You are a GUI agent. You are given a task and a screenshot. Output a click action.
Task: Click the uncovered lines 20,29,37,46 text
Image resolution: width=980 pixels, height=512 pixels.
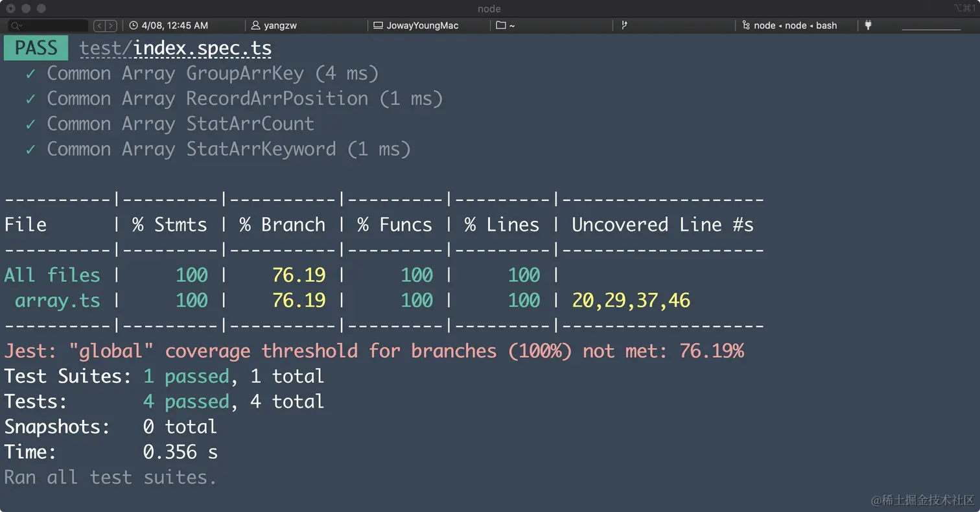[x=631, y=301]
